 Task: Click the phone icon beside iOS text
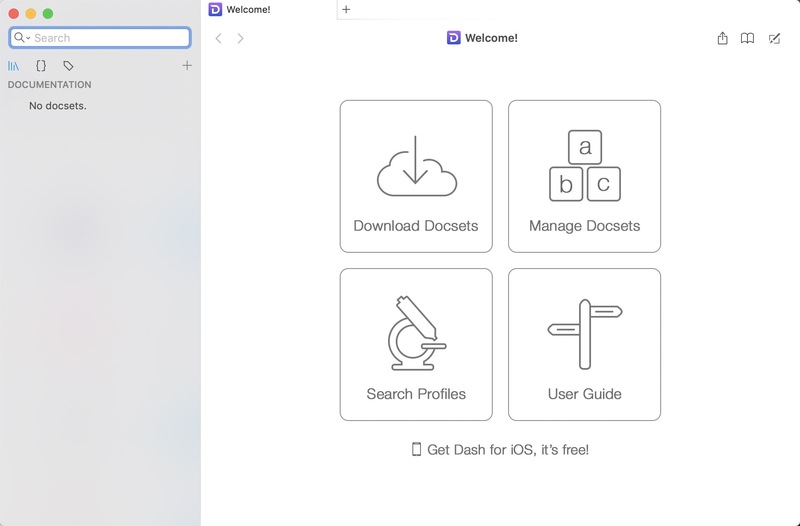(x=416, y=449)
